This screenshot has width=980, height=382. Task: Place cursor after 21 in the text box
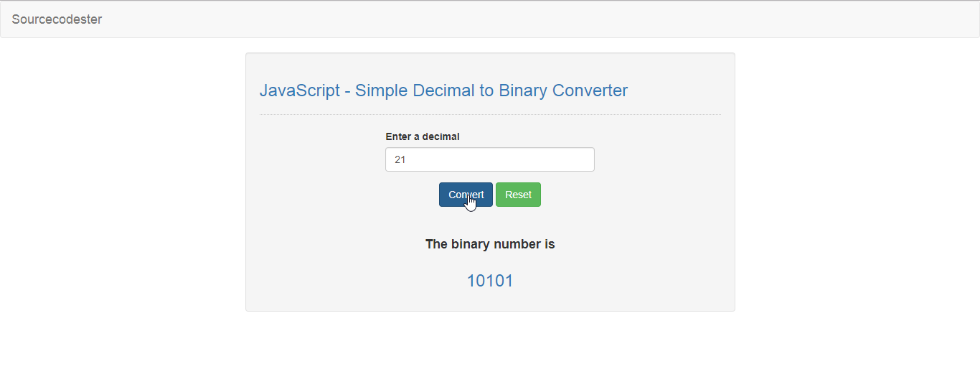point(407,159)
